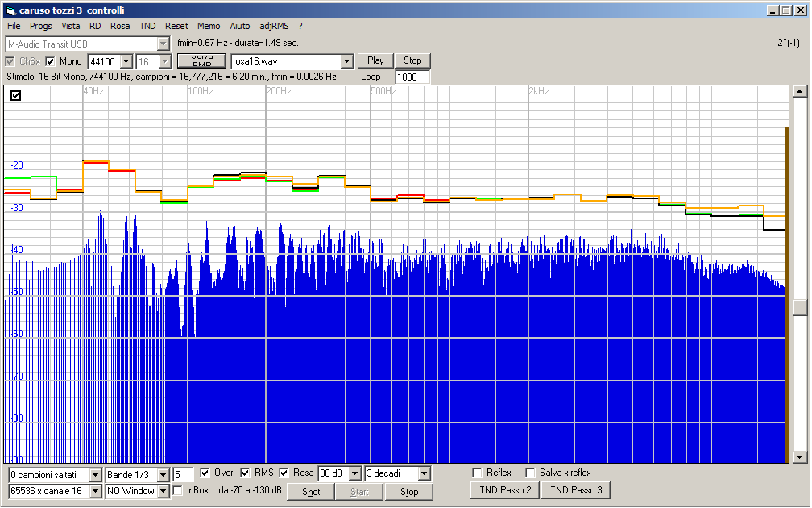This screenshot has height=508, width=812.
Task: Click the -30 dB axis label
Action: pos(17,208)
